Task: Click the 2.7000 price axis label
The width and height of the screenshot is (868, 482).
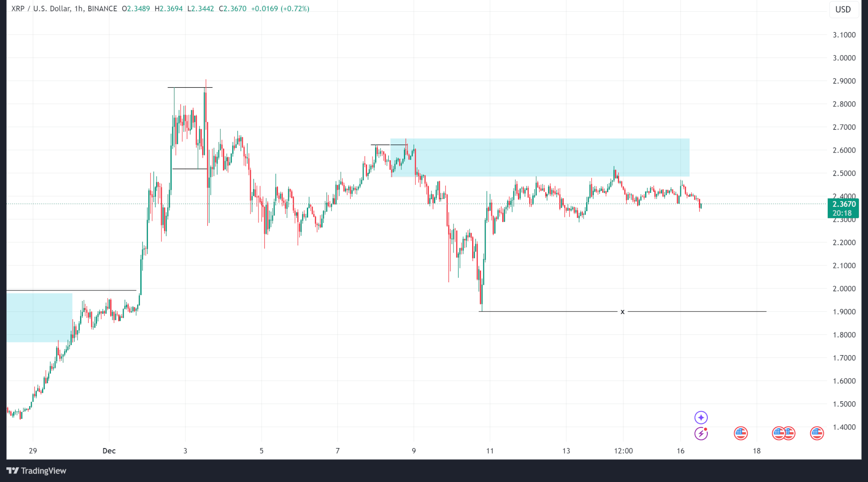Action: point(844,127)
